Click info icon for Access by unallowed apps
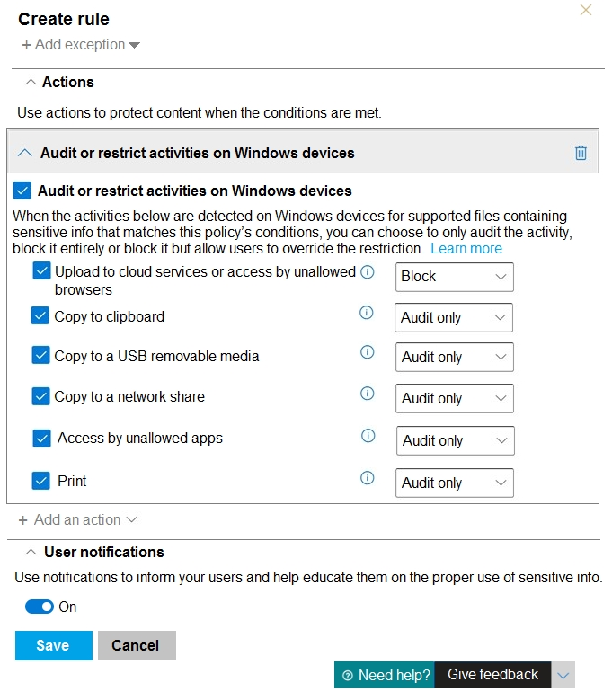The image size is (612, 700). tap(368, 435)
